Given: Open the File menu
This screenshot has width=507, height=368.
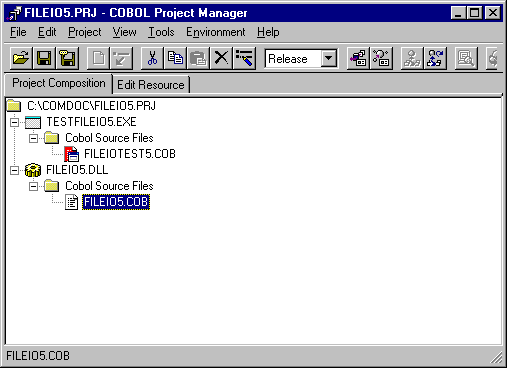Looking at the screenshot, I should (18, 32).
